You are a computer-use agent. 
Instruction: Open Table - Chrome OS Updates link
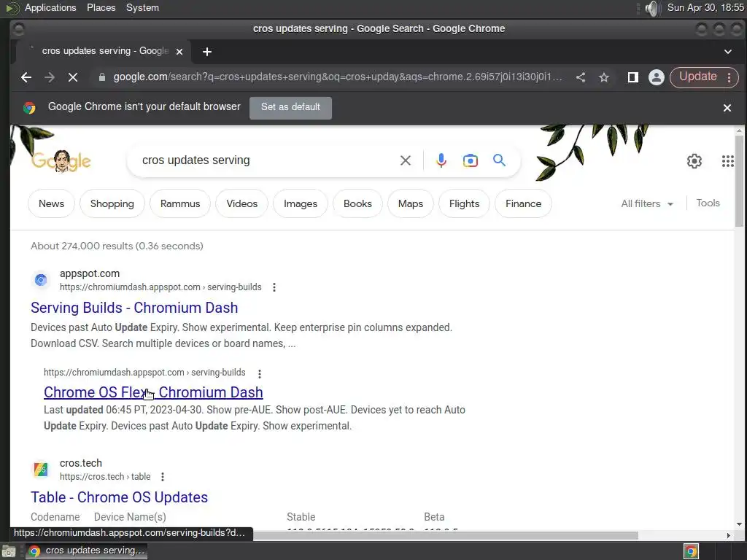click(x=119, y=497)
